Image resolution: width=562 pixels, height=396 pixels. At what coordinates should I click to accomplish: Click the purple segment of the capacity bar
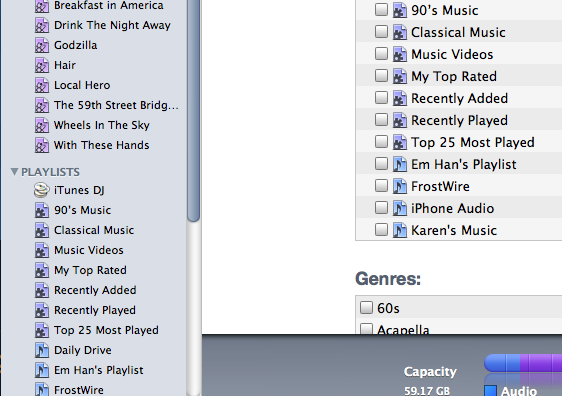click(x=541, y=363)
